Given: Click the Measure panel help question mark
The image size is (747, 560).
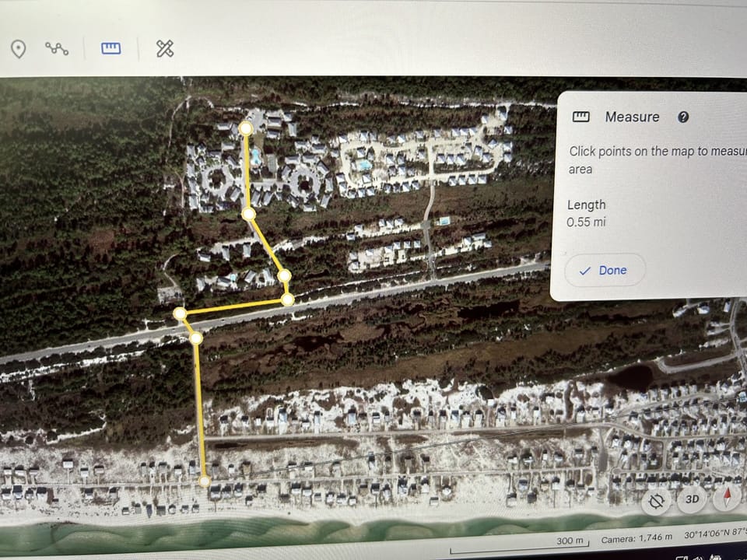Looking at the screenshot, I should [x=683, y=117].
